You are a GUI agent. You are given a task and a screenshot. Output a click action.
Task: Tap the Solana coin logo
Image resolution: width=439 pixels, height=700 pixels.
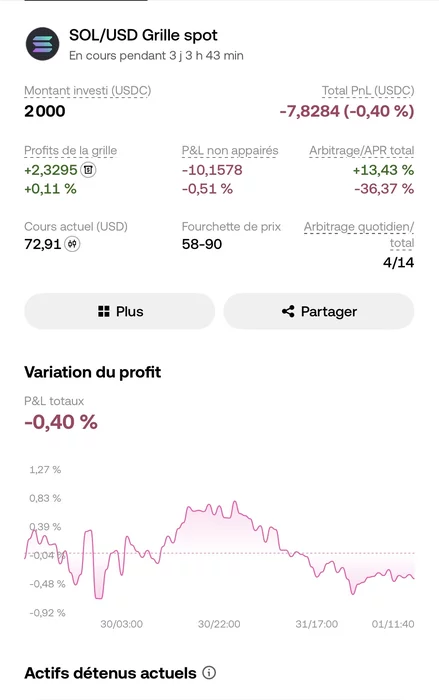(42, 44)
